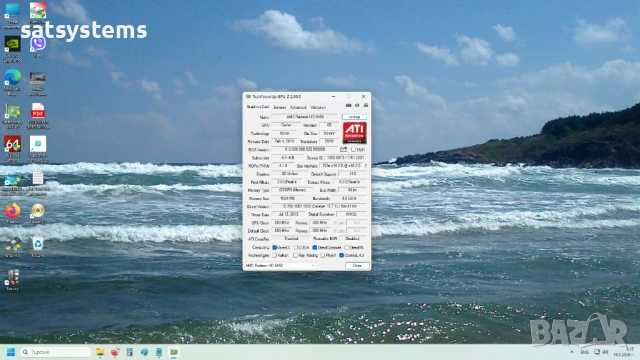
Task: Open the AIDA64 desktop icon
Action: pos(13,144)
